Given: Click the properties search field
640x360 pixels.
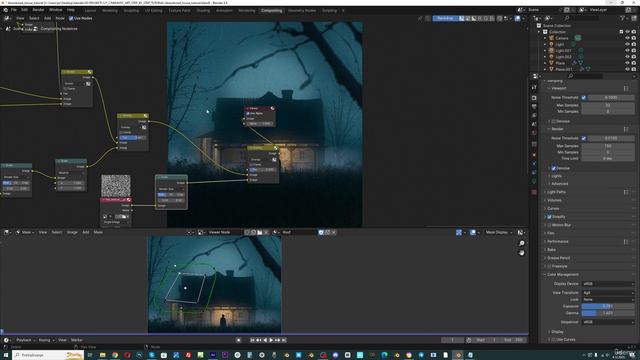Looking at the screenshot, I should click(586, 76).
